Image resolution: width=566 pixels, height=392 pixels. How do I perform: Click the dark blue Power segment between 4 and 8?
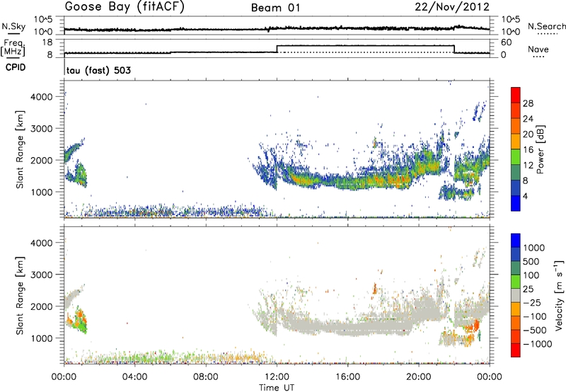pos(516,188)
